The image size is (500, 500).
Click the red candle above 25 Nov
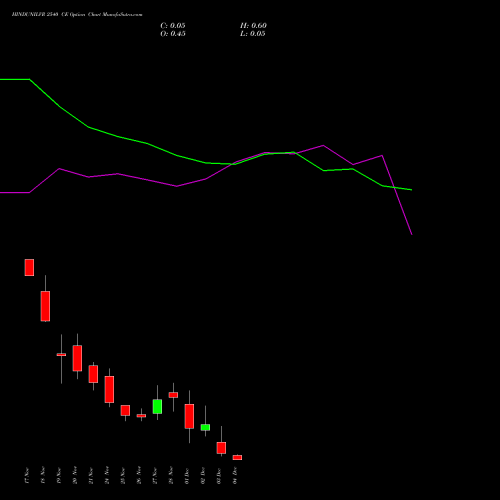click(x=125, y=410)
